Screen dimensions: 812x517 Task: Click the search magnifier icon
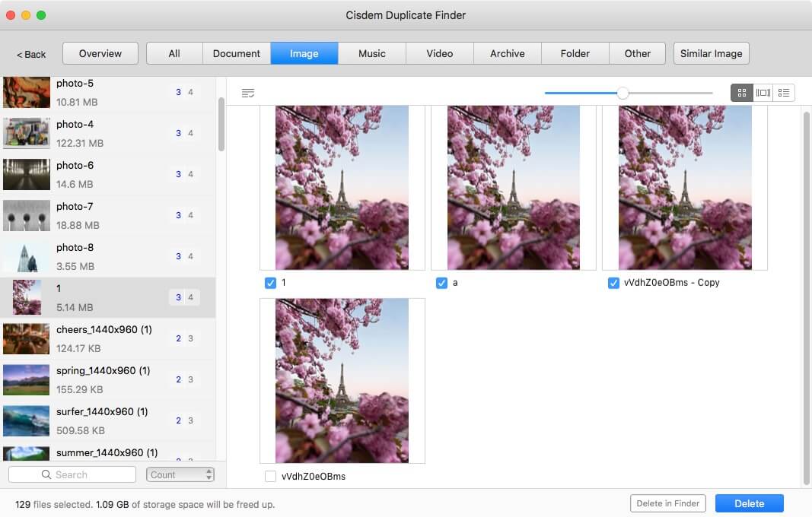pos(46,474)
